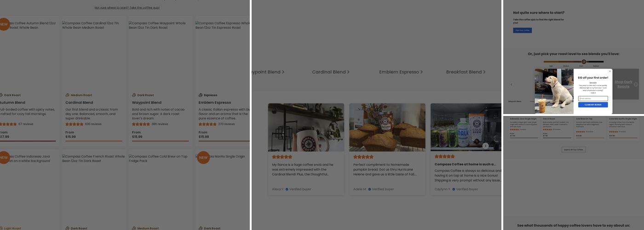Image resolution: width=644 pixels, height=230 pixels.
Task: Close the $10 off popup
Action: 610,71
